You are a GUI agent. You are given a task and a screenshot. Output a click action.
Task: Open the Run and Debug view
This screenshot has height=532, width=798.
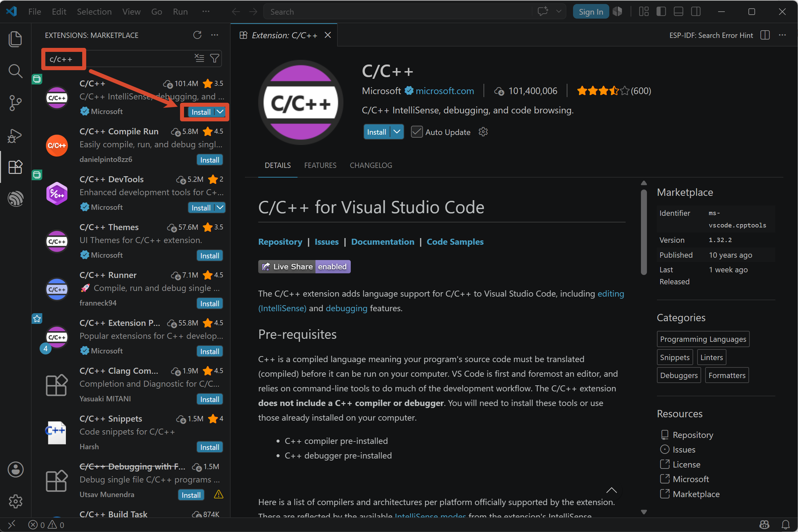click(x=15, y=135)
